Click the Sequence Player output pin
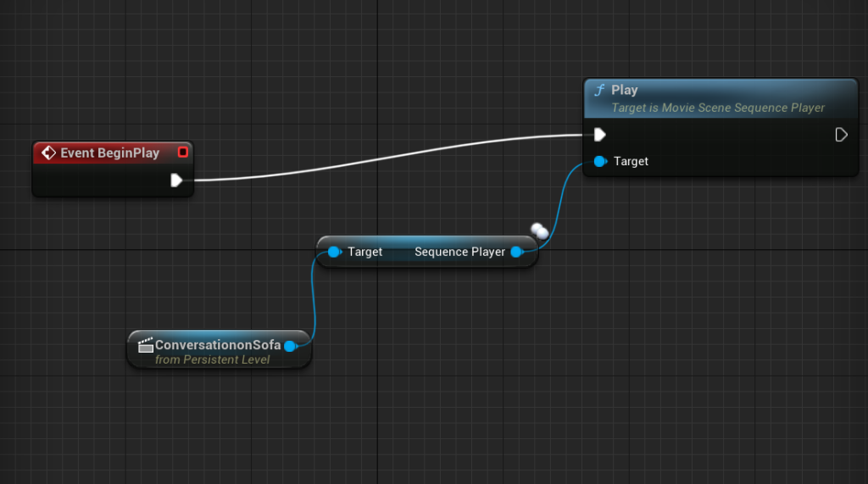Screen dimensions: 868x484 coord(516,252)
